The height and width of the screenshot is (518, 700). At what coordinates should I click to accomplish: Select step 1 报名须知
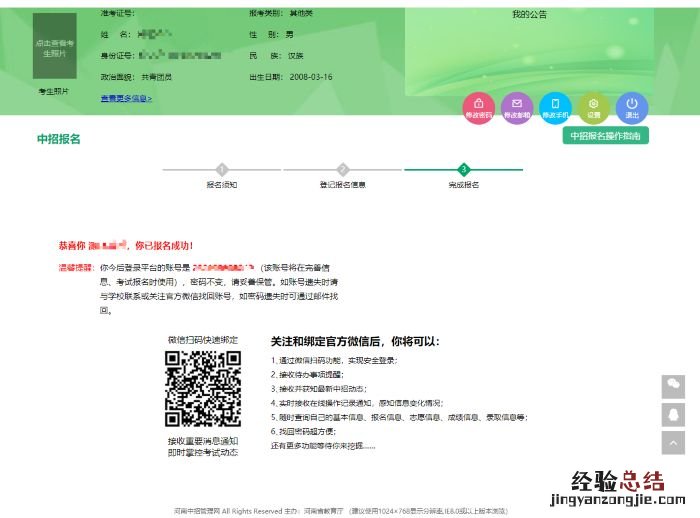tap(222, 170)
